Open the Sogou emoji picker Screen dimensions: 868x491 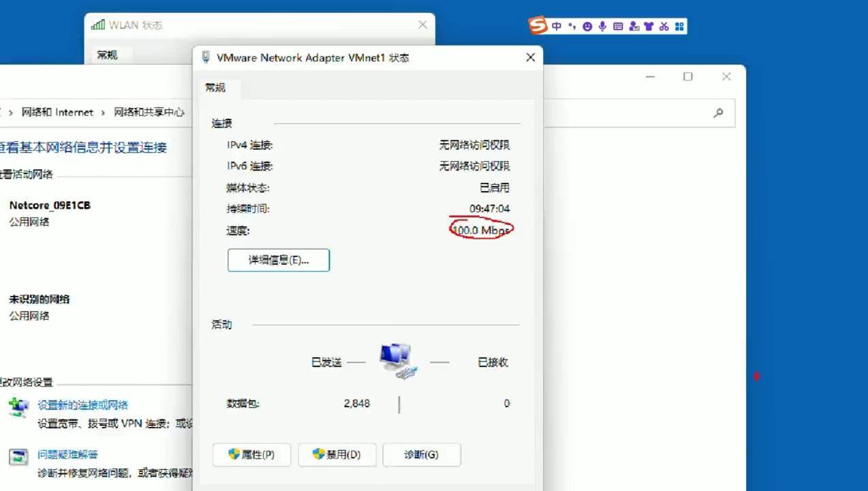tap(587, 25)
